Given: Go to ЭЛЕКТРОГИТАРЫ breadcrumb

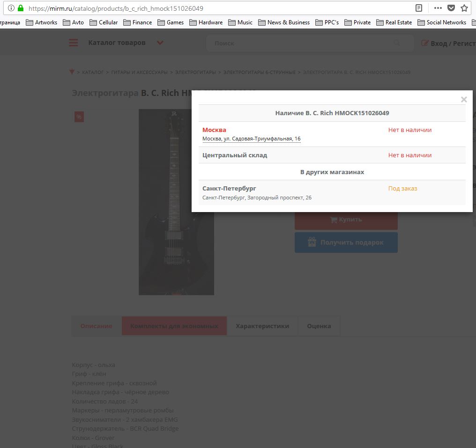Looking at the screenshot, I should click(195, 72).
